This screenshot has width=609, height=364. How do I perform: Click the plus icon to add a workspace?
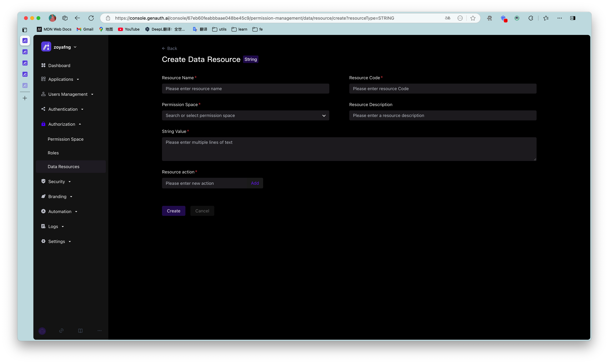pos(25,98)
